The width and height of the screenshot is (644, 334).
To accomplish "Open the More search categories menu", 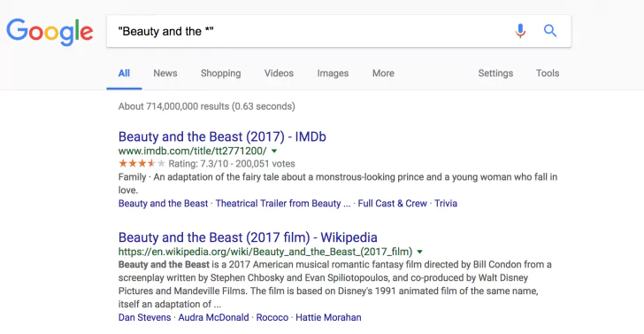I will coord(383,74).
